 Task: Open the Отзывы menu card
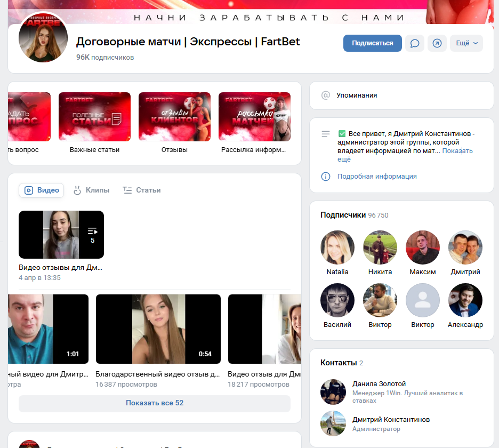[174, 117]
